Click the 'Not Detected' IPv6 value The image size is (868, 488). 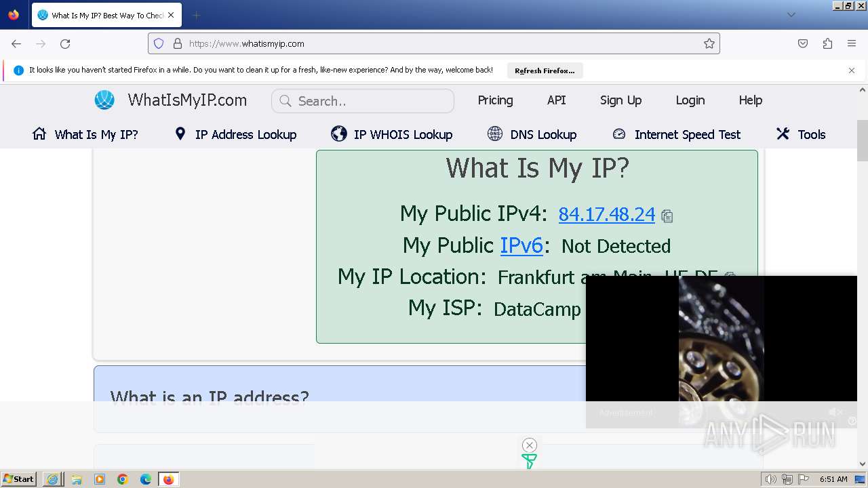tap(616, 246)
